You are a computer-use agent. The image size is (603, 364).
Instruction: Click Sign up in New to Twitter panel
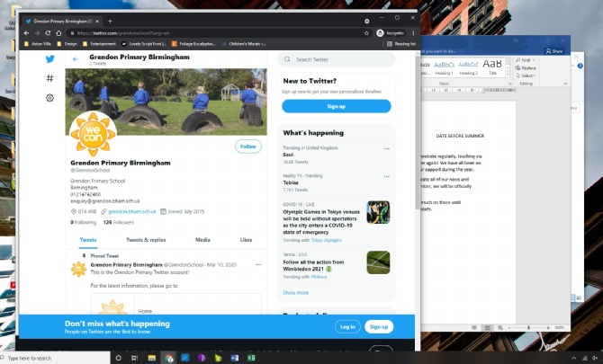coord(336,106)
